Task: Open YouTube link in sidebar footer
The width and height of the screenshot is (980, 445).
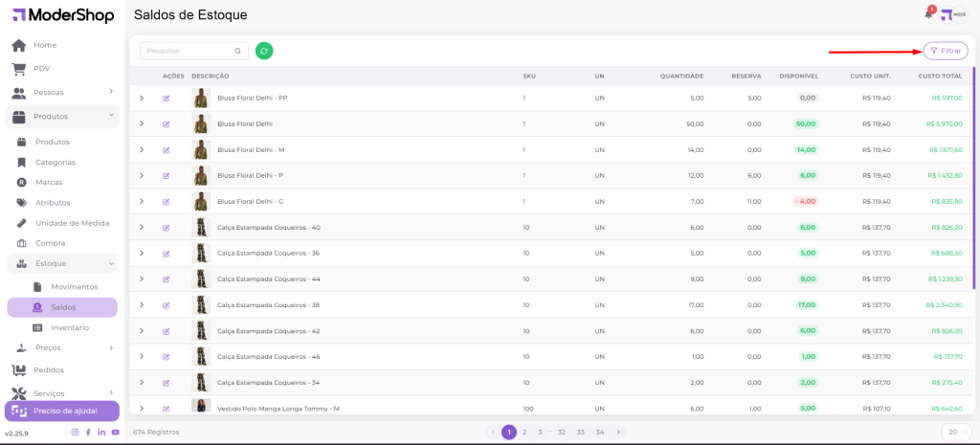Action: point(115,433)
